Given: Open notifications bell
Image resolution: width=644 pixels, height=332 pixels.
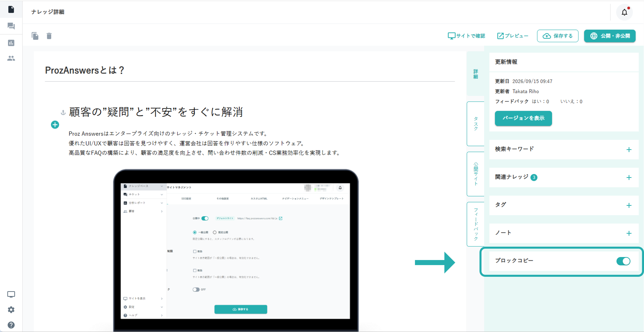Looking at the screenshot, I should (x=624, y=12).
